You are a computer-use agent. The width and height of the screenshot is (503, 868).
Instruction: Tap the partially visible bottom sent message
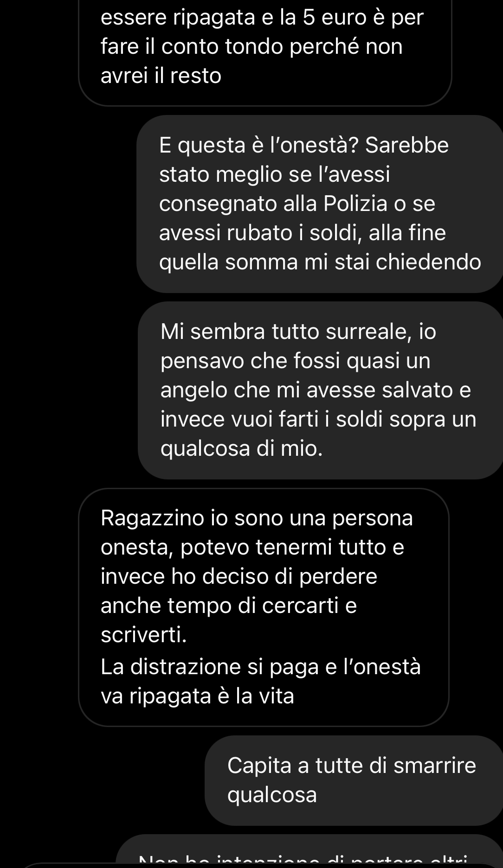tap(309, 851)
